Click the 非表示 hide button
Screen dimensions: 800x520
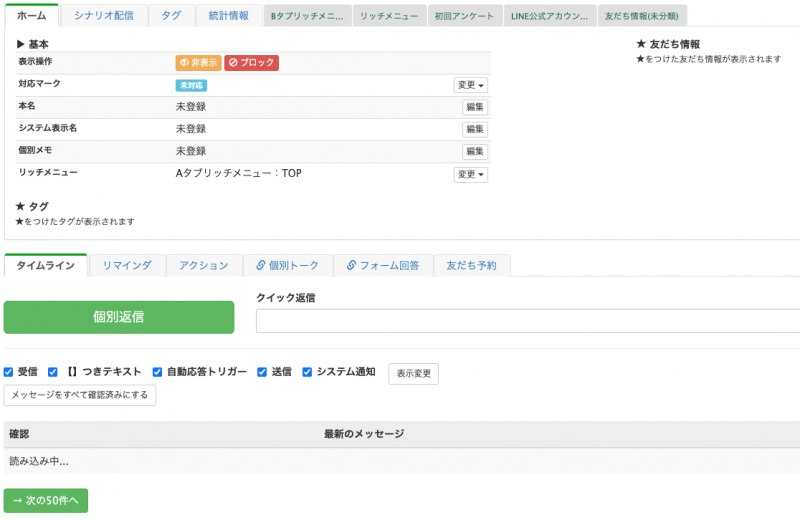tap(198, 63)
